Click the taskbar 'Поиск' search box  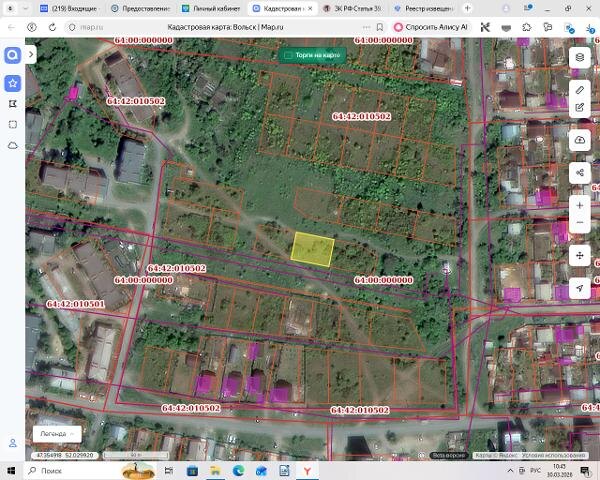(x=73, y=471)
